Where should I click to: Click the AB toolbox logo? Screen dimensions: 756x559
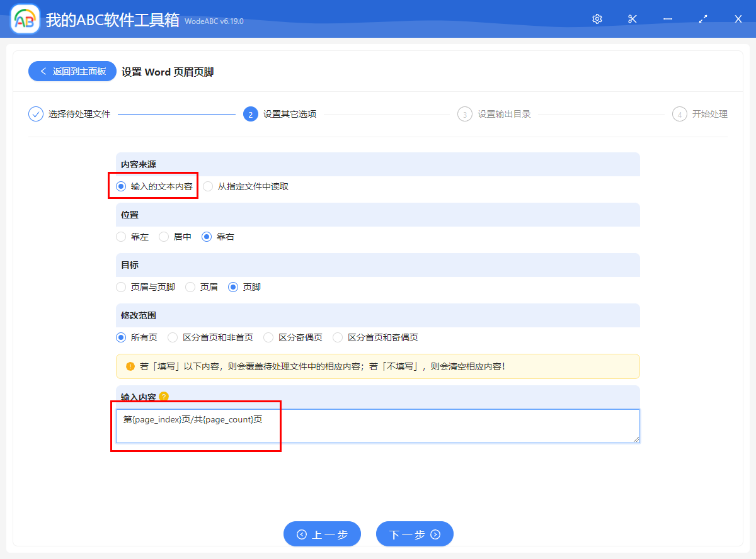[x=24, y=19]
